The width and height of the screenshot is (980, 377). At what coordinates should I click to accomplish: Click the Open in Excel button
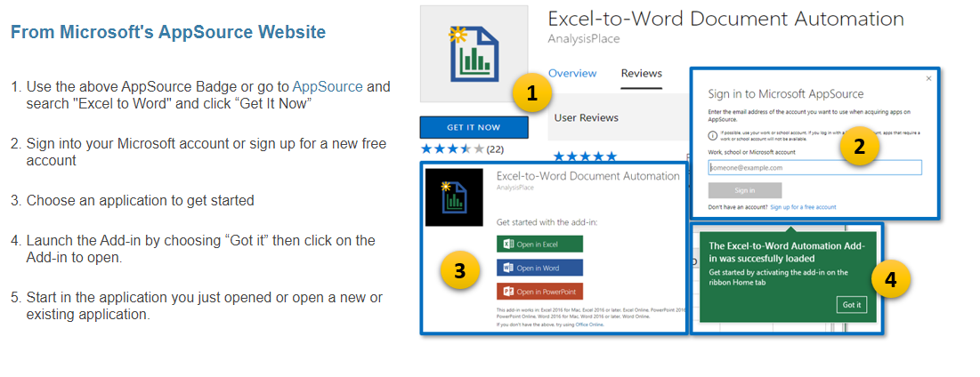540,244
